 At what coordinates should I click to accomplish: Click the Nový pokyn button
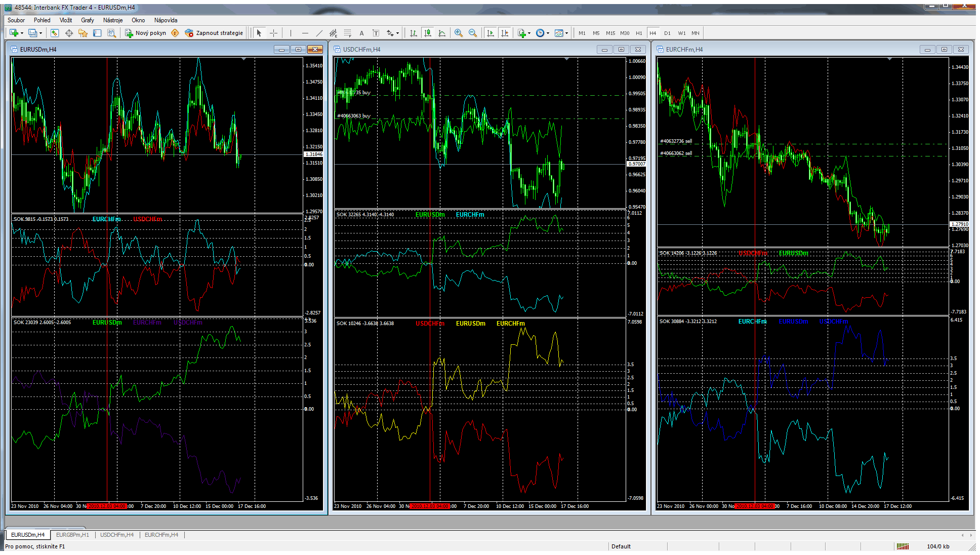pyautogui.click(x=146, y=33)
